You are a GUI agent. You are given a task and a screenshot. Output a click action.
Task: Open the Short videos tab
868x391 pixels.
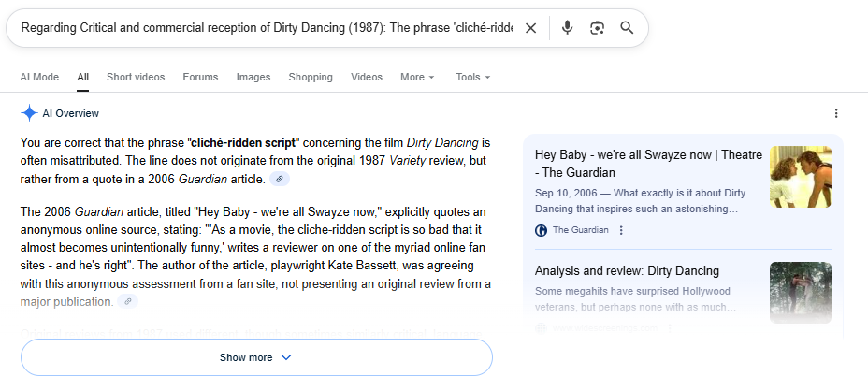(x=136, y=77)
